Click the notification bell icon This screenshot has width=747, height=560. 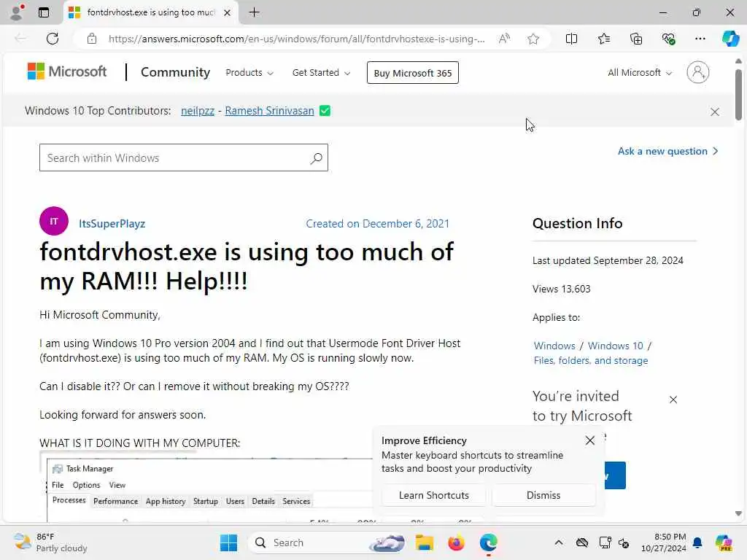[x=697, y=542]
